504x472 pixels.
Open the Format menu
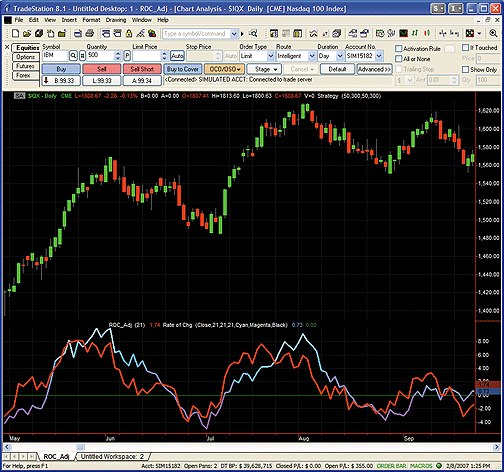(x=91, y=20)
